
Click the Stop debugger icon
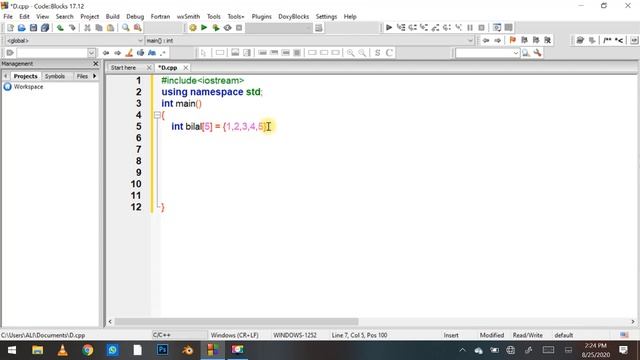(x=482, y=28)
